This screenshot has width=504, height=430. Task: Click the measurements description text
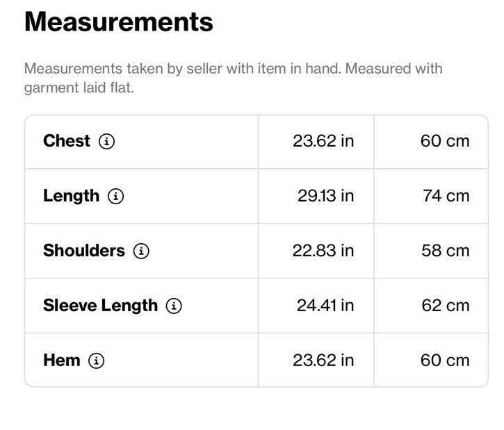(x=234, y=78)
